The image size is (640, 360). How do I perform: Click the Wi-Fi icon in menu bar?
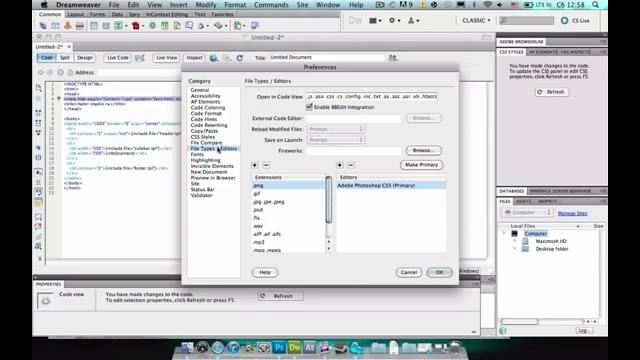487,5
